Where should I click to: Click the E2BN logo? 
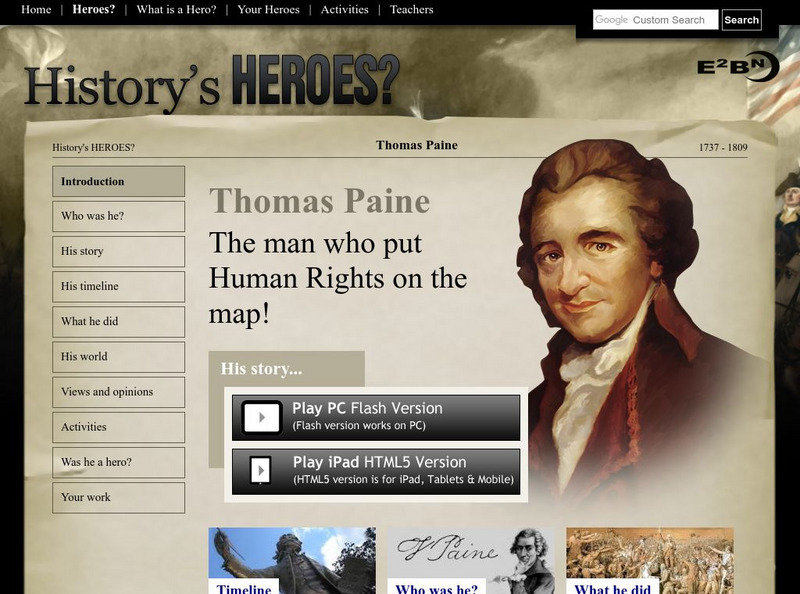[738, 66]
